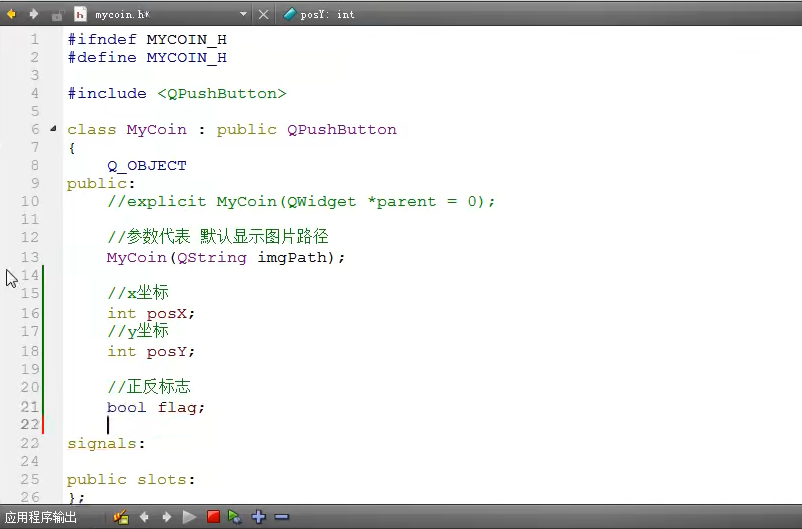Screen dimensions: 802x529
Task: Click the comment '//参数代表 默认显示图片路径'
Action: 218,237
